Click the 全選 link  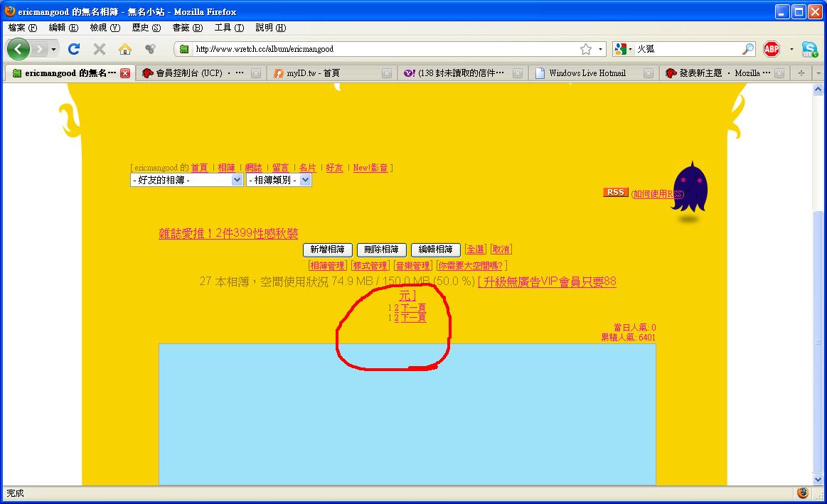pos(475,250)
